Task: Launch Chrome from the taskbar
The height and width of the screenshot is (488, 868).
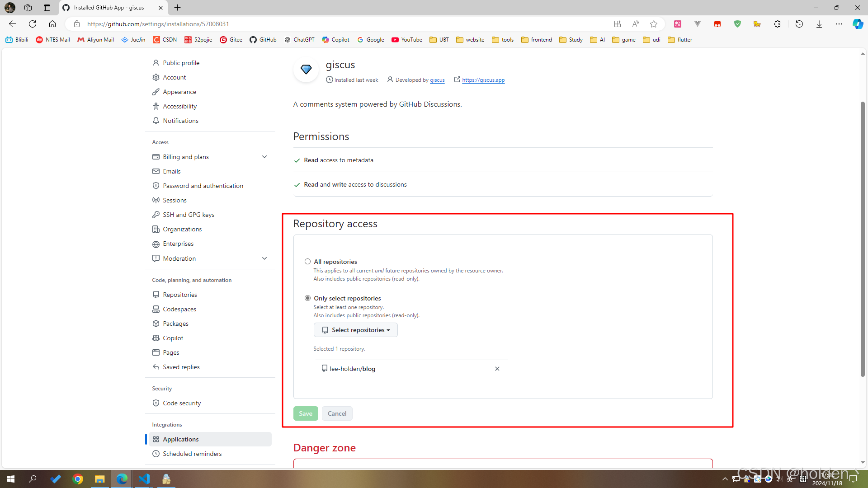Action: pos(78,479)
